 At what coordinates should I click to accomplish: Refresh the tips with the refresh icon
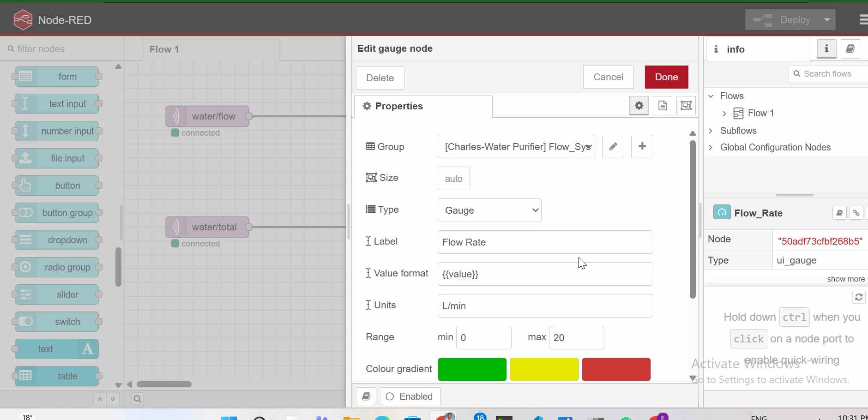click(859, 297)
